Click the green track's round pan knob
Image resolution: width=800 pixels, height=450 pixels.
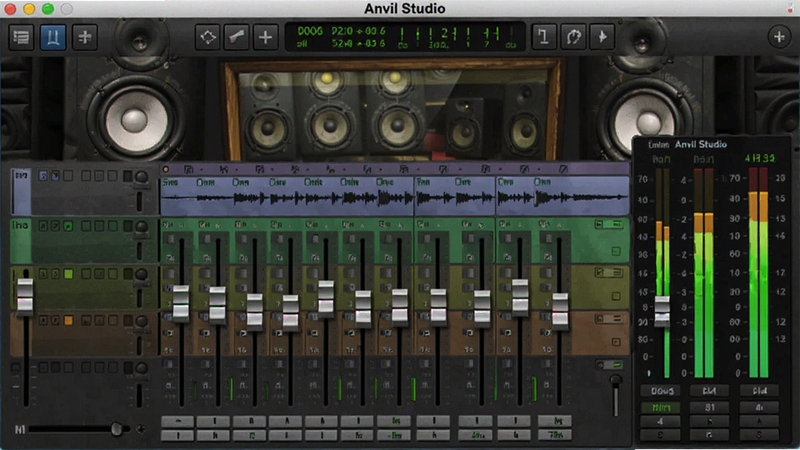click(141, 226)
